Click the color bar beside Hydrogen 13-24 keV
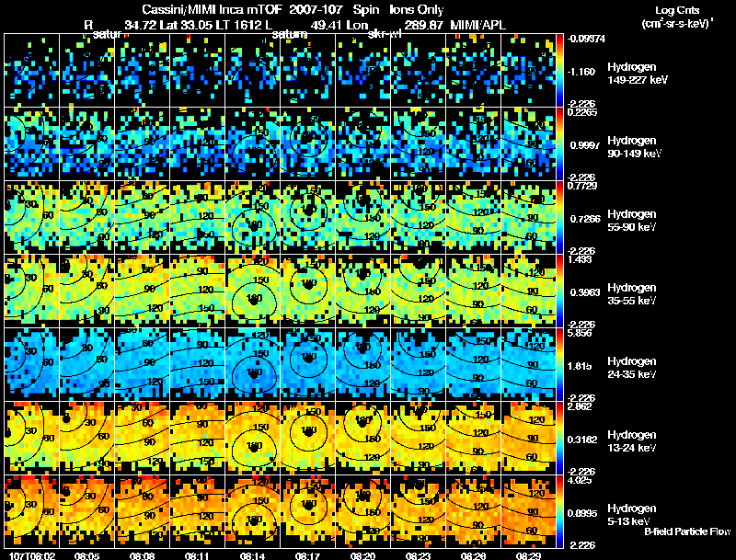Viewport: 736px width, 560px height. [x=559, y=438]
